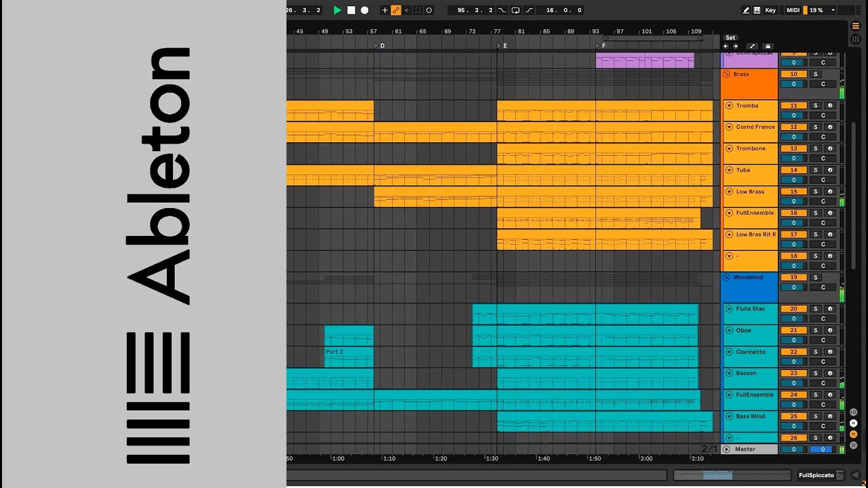Unfold the Oboe track
The width and height of the screenshot is (868, 488).
(729, 330)
